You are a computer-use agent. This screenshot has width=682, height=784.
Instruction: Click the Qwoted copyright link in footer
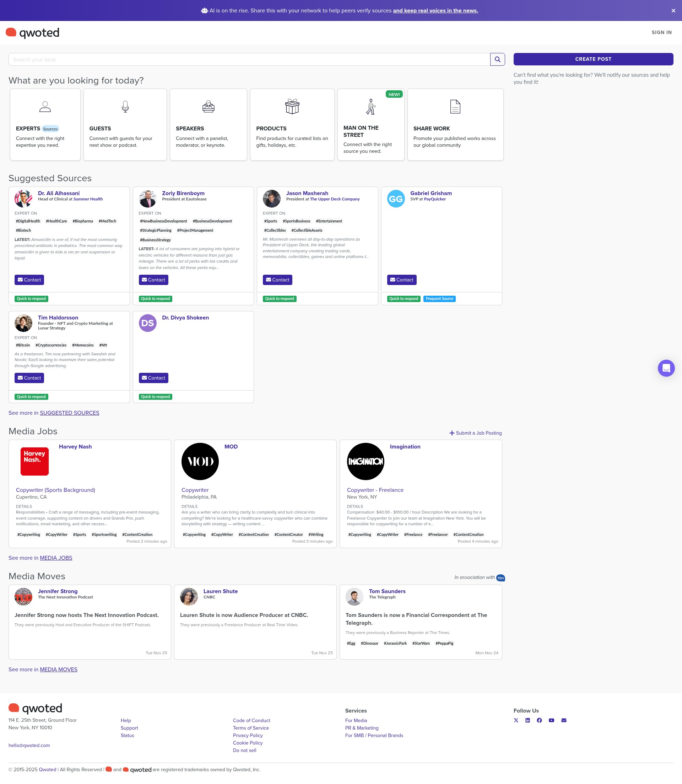[48, 769]
